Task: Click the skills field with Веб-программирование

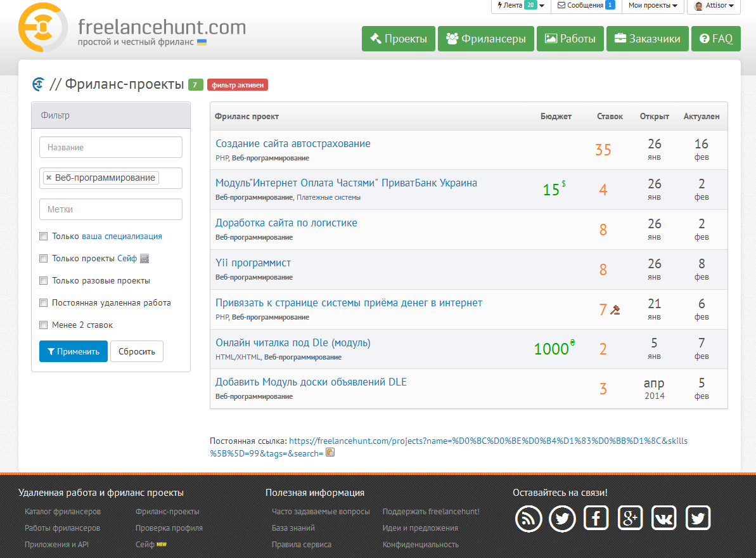Action: [111, 178]
